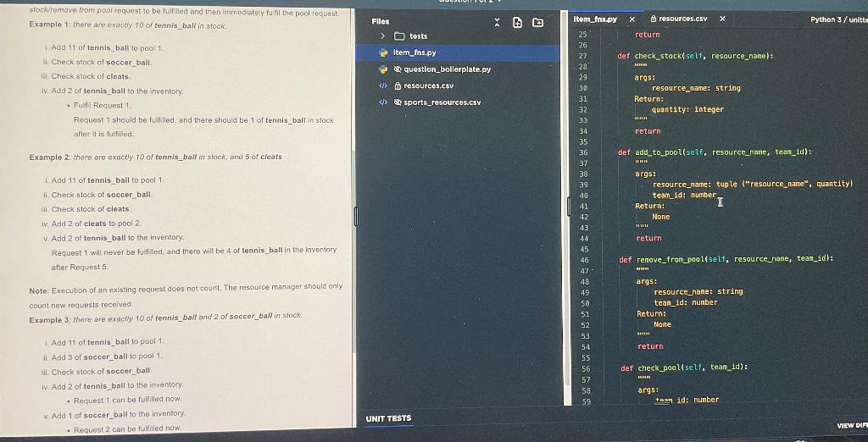Click the 'Example 2:' heading in description
Viewport: 868px width, 442px height.
tap(50, 157)
